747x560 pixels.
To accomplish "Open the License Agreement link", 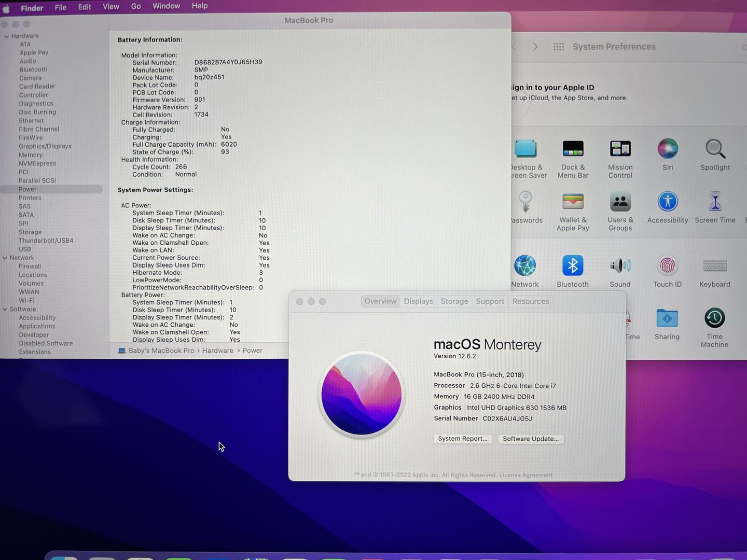I will click(525, 475).
